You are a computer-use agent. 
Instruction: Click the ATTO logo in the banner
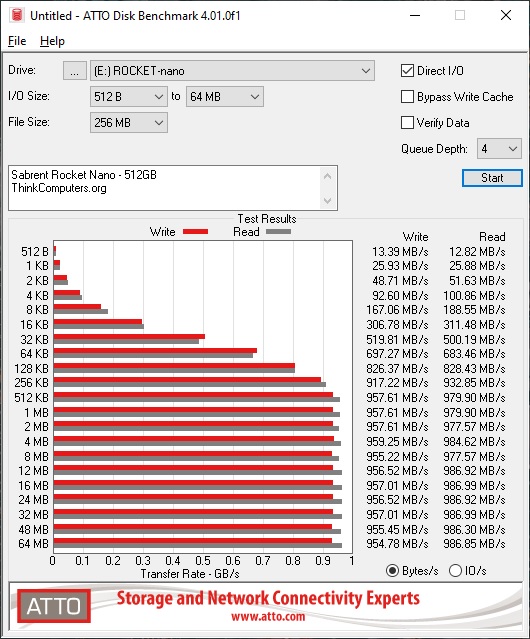(x=54, y=606)
